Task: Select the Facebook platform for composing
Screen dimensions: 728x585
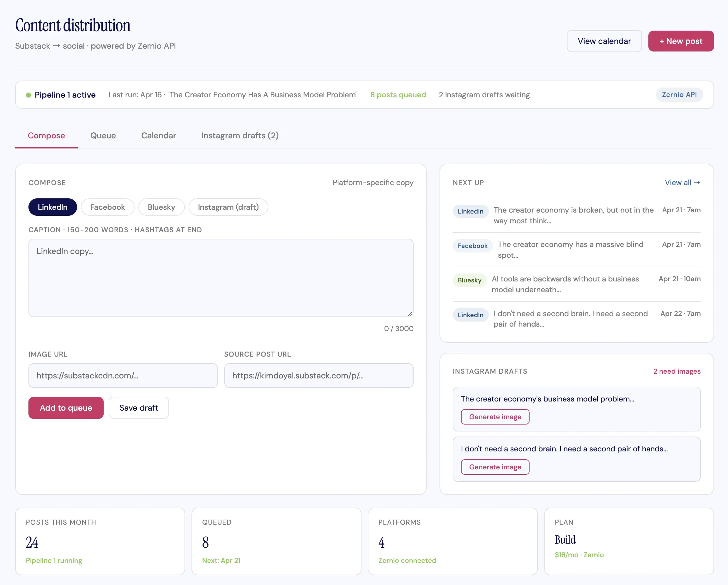Action: pyautogui.click(x=107, y=207)
